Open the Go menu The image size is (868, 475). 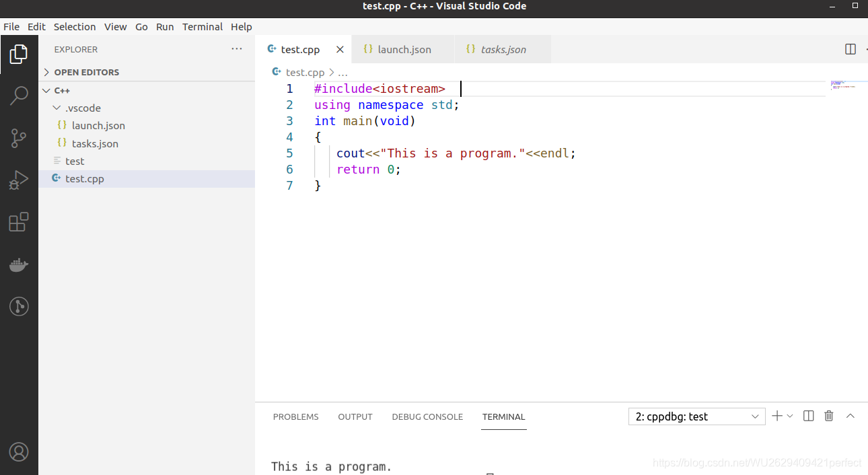[x=141, y=27]
